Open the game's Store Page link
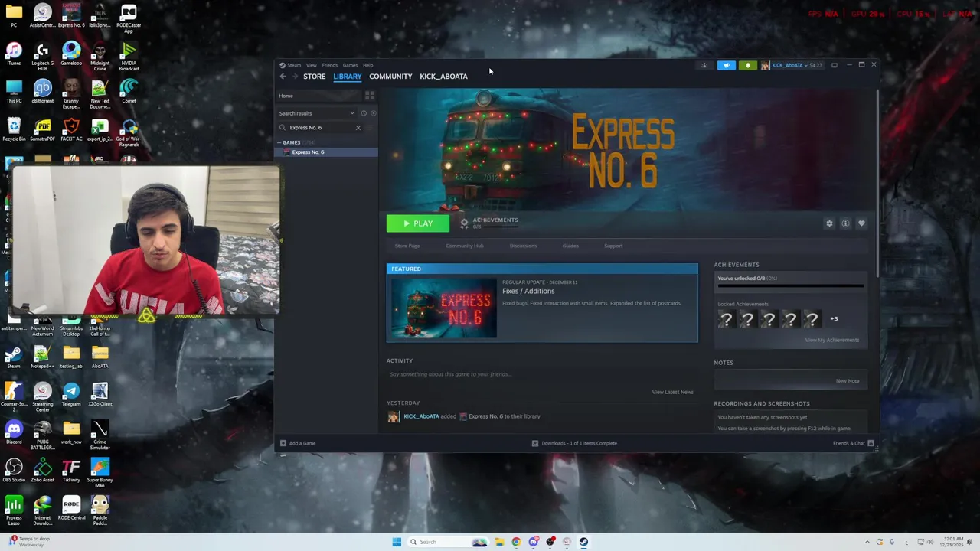The image size is (980, 551). [x=407, y=246]
